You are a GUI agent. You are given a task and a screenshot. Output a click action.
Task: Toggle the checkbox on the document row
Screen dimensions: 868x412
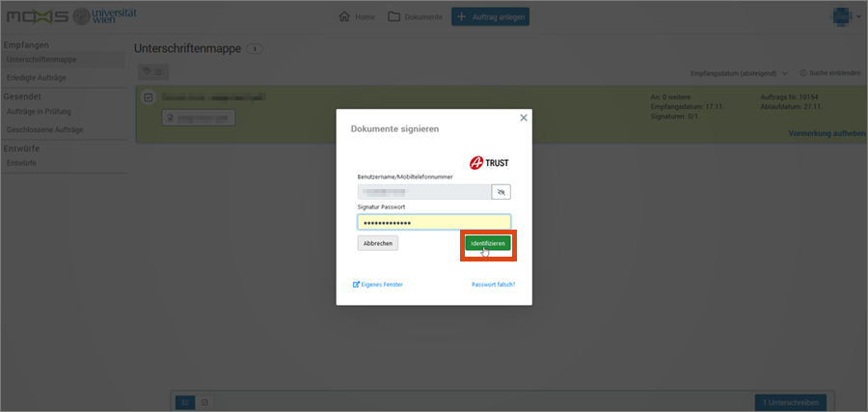tap(149, 97)
